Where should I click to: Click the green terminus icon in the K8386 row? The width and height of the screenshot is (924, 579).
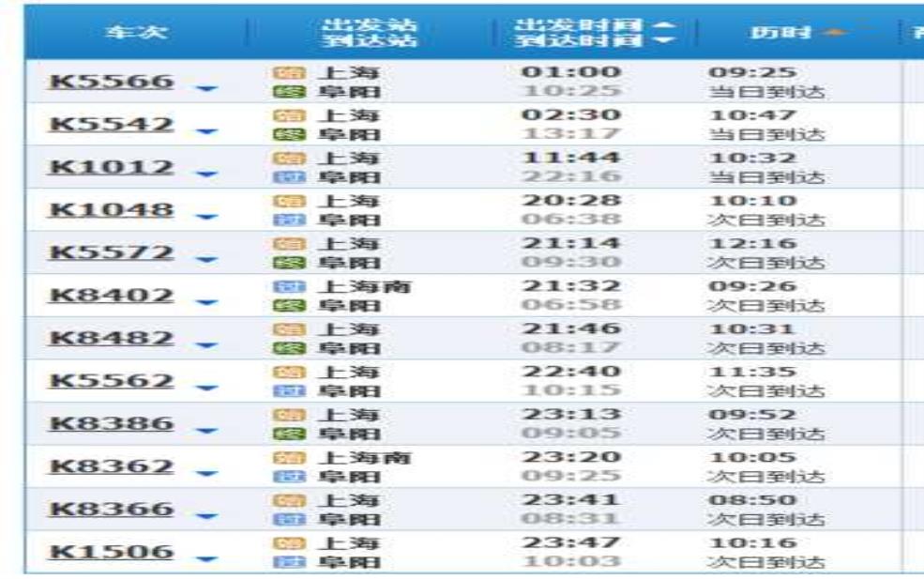pyautogui.click(x=282, y=434)
